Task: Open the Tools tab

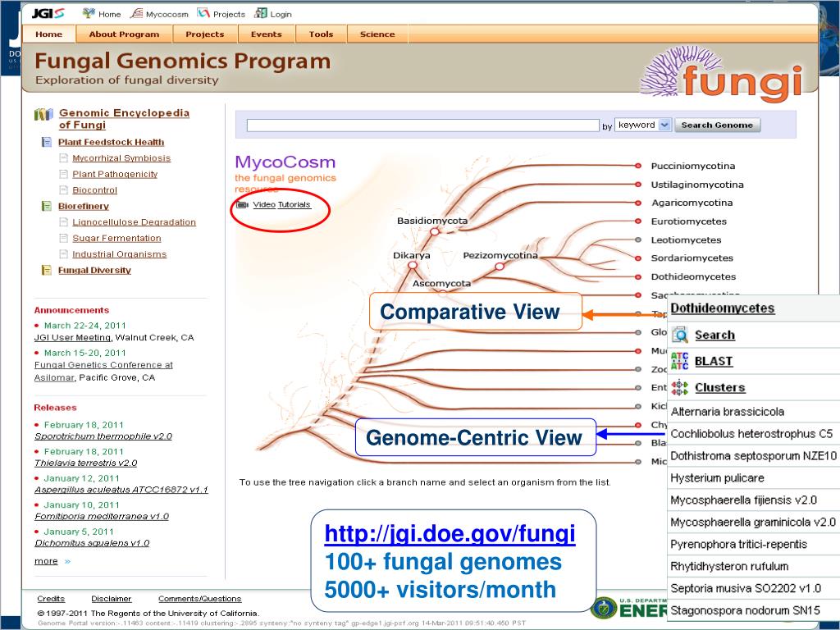Action: [321, 34]
